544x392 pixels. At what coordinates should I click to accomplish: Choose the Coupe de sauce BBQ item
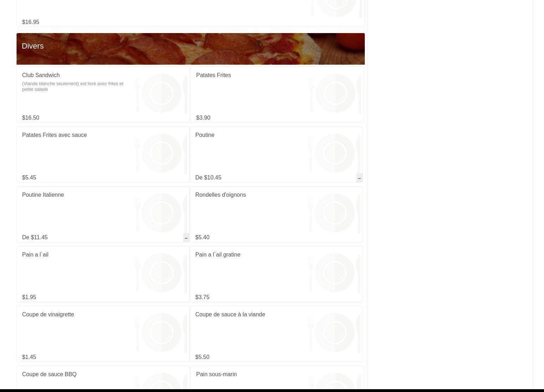click(49, 374)
